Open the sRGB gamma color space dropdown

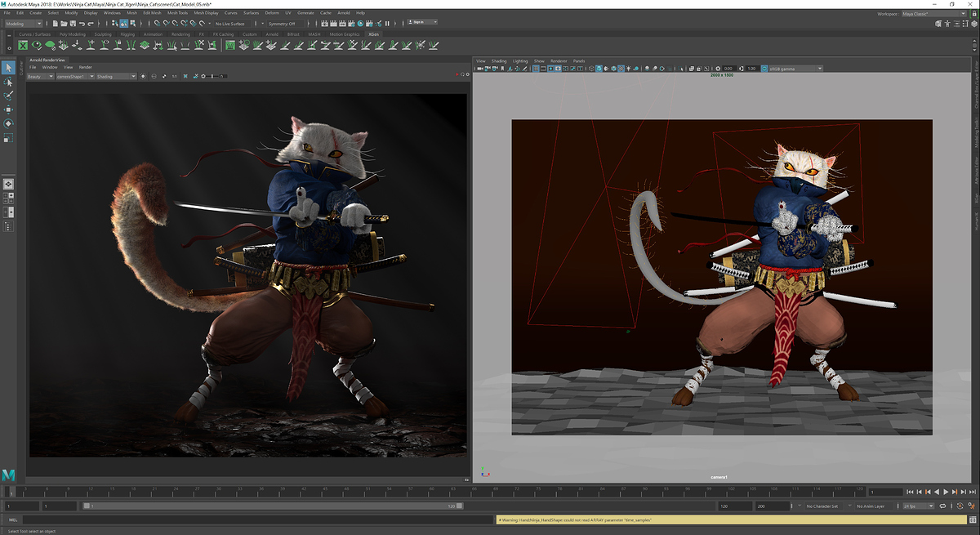click(x=797, y=69)
